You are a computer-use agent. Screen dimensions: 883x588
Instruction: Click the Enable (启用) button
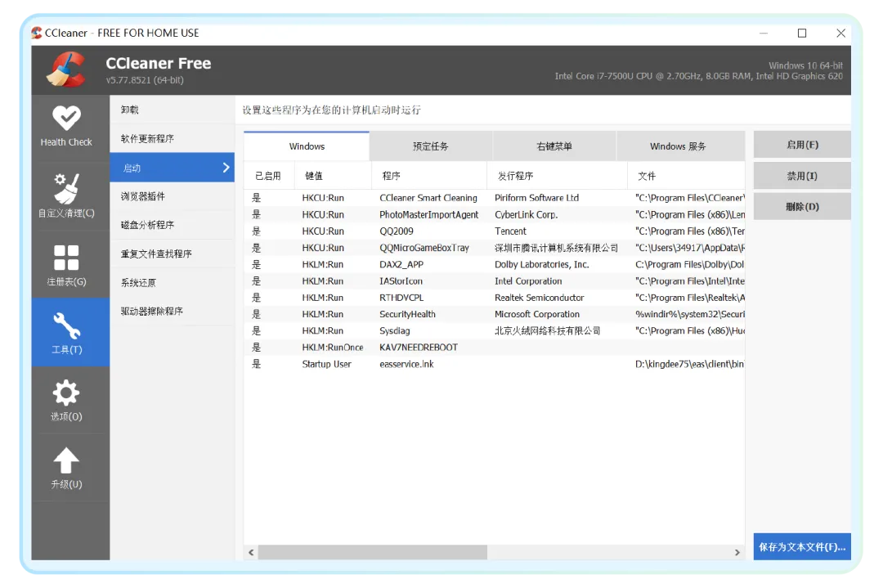(x=802, y=145)
